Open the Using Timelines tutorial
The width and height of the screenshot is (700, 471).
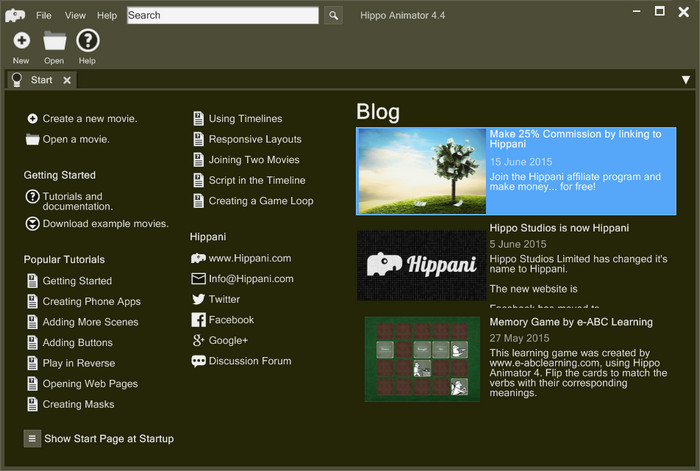coord(245,119)
